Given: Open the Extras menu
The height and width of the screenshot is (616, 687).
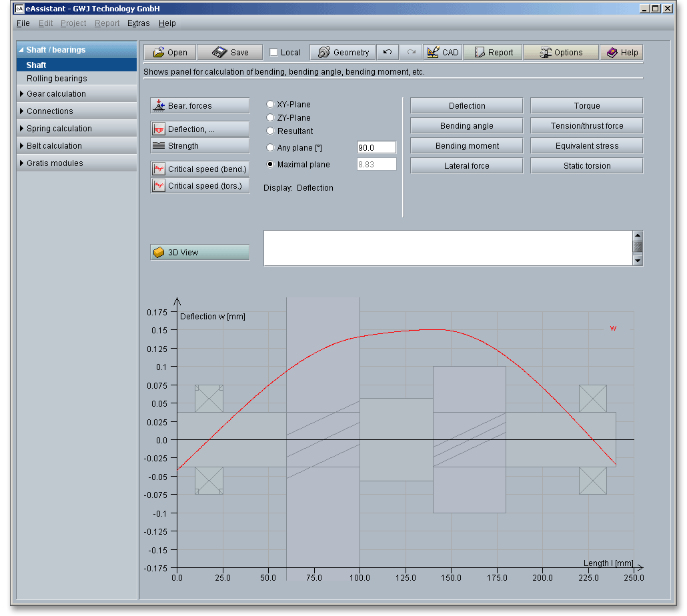Looking at the screenshot, I should tap(138, 23).
